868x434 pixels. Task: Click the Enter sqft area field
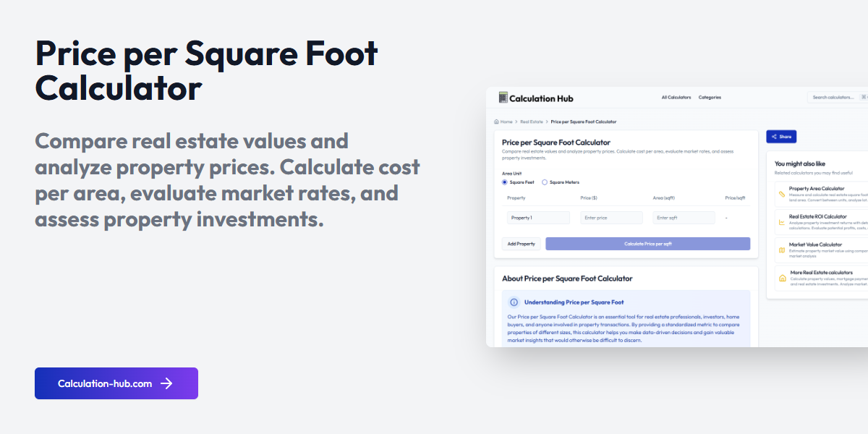pyautogui.click(x=684, y=218)
